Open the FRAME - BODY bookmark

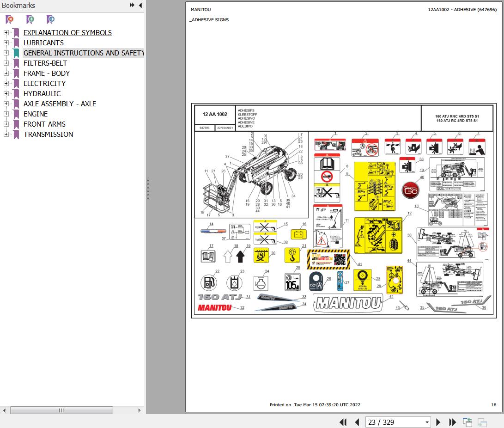tap(46, 73)
